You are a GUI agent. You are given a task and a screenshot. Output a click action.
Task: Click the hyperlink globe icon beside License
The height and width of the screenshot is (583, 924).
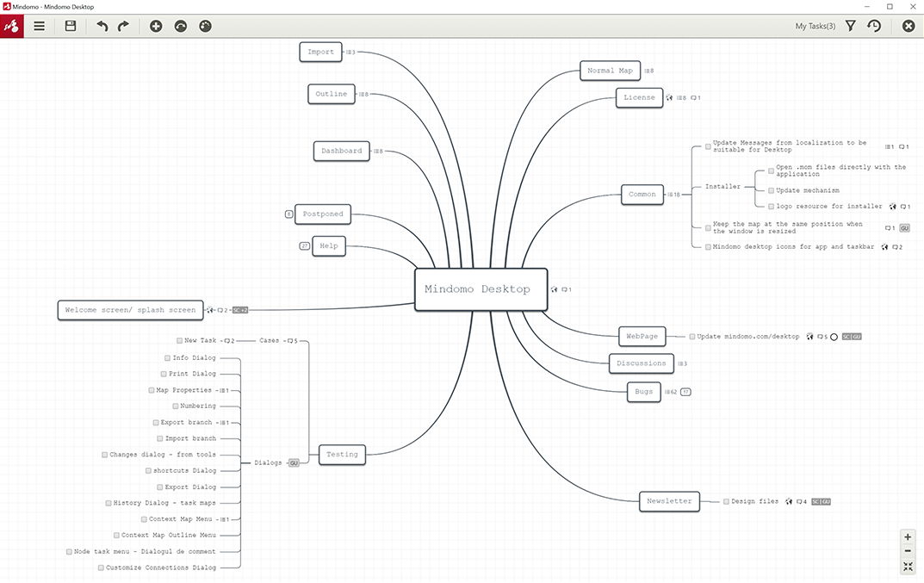(669, 98)
